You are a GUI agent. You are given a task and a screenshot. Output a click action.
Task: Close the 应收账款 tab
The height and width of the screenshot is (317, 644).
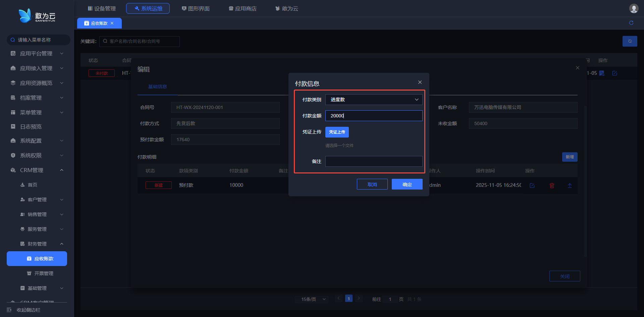(112, 23)
